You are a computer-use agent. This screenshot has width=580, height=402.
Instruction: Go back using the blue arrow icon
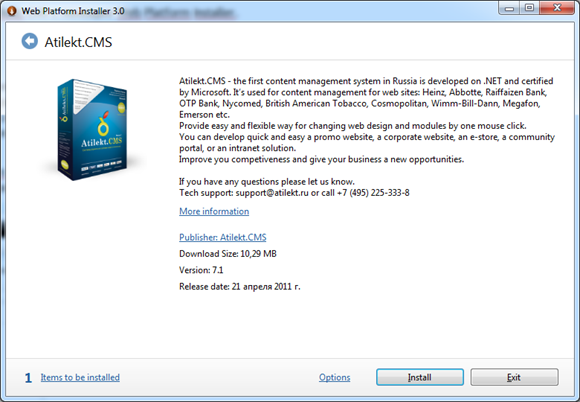click(x=30, y=41)
